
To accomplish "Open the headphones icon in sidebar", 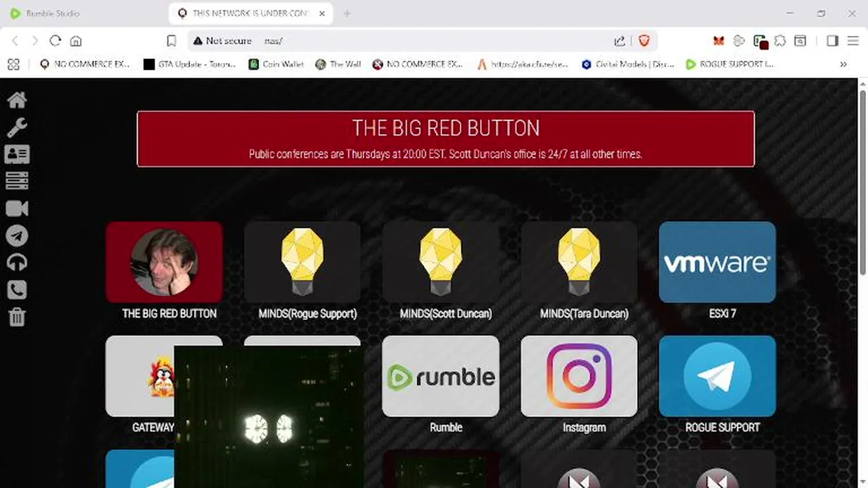I will 17,263.
